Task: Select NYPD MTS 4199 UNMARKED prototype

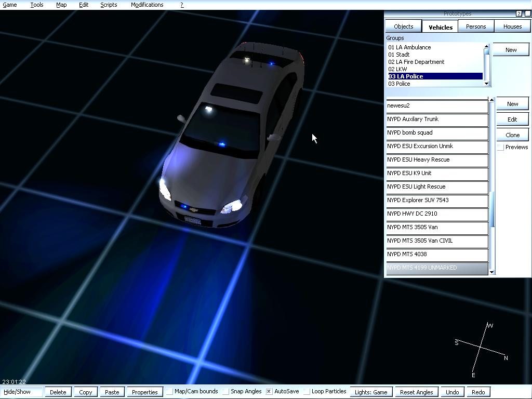Action: coord(437,269)
